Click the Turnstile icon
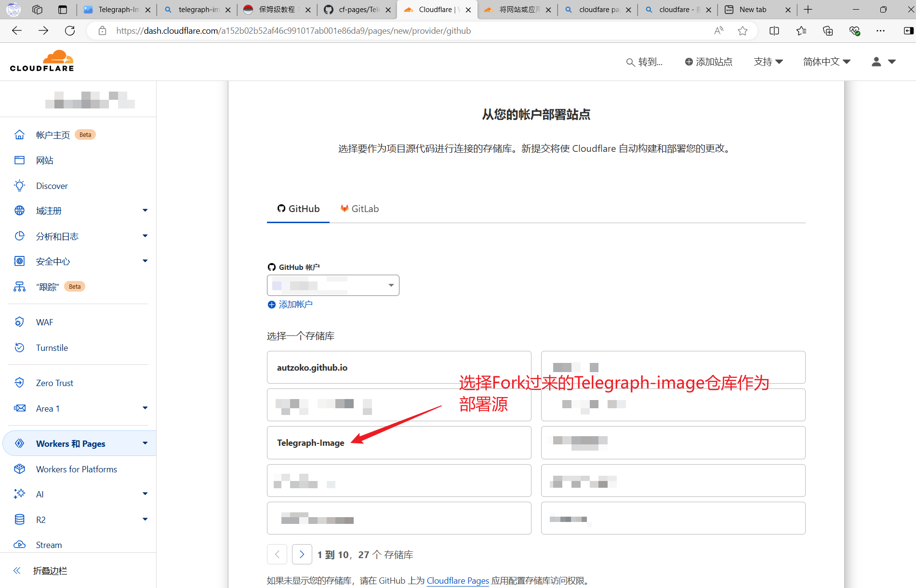The width and height of the screenshot is (916, 588). (x=19, y=347)
